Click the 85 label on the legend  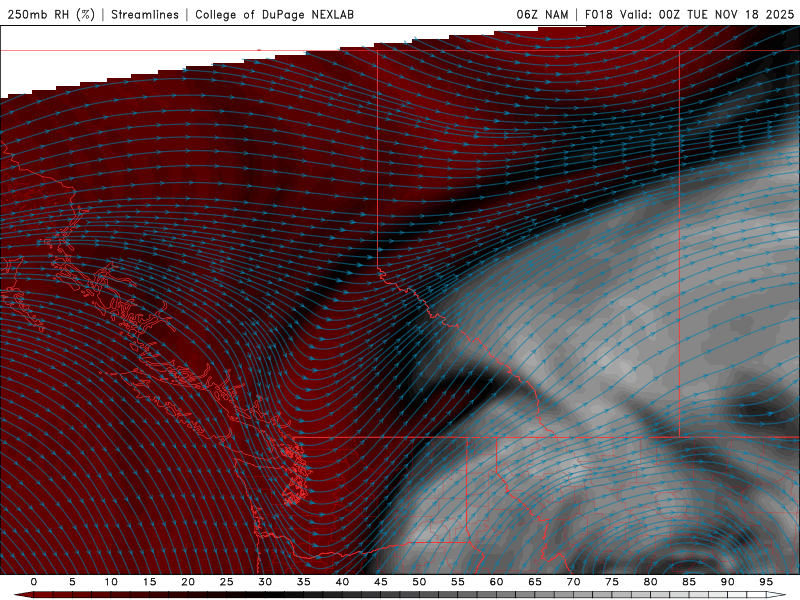click(689, 582)
